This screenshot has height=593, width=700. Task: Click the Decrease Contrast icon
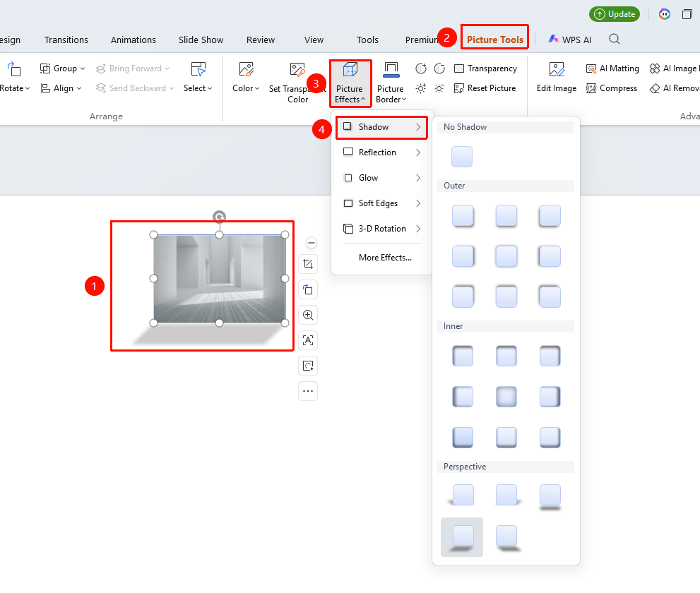[439, 68]
